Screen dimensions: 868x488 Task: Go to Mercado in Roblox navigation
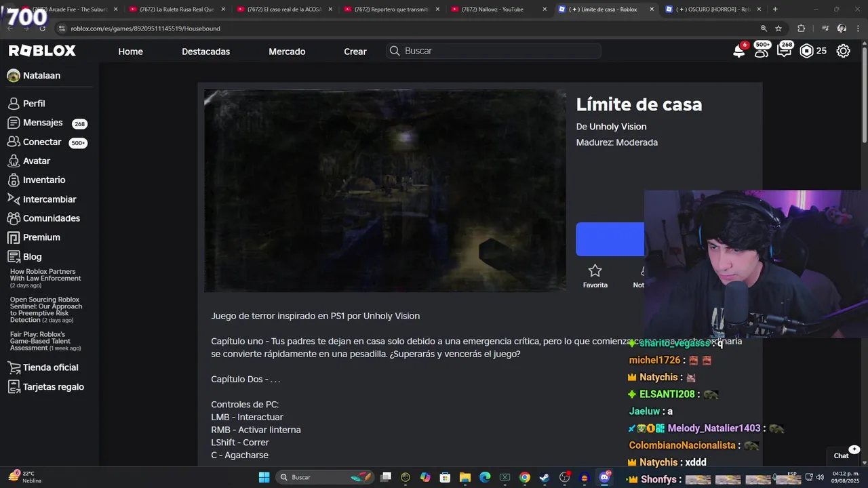click(287, 52)
